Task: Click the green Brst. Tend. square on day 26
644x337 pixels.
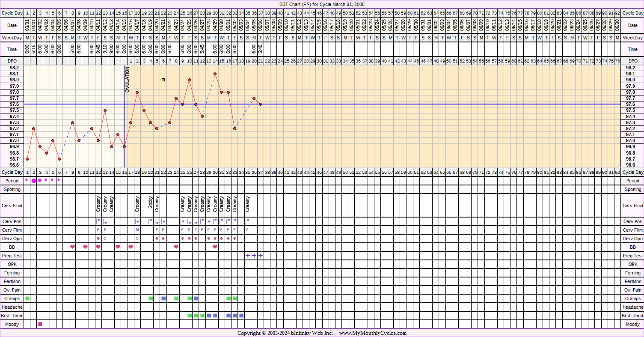Action: point(190,316)
